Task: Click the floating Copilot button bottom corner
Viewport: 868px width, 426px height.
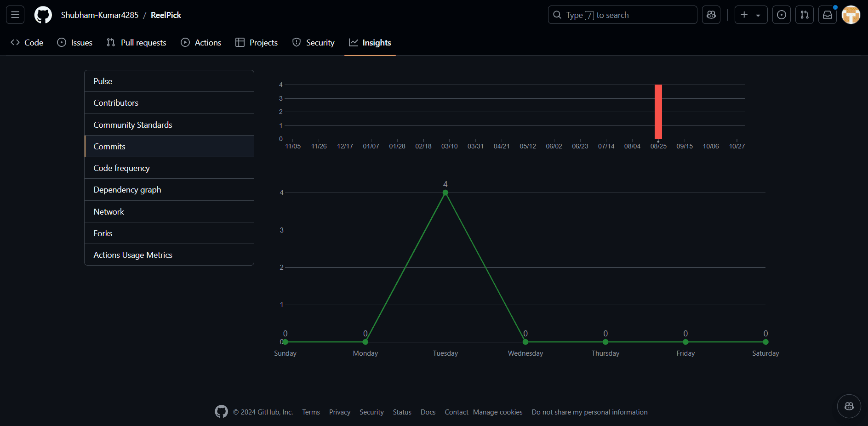Action: [x=849, y=406]
